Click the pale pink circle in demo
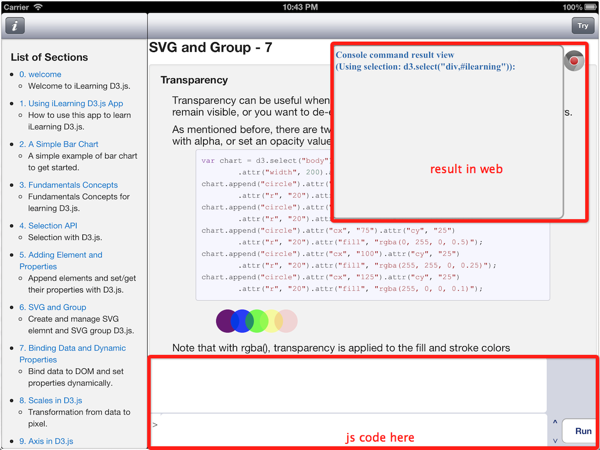The height and width of the screenshot is (450, 600). tap(290, 321)
